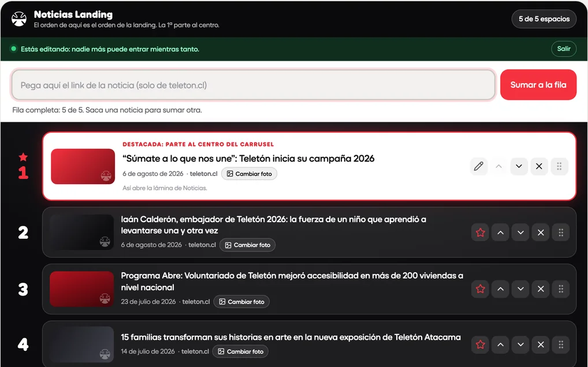Image resolution: width=588 pixels, height=367 pixels.
Task: Change photo of '15 familias' news
Action: tap(240, 351)
